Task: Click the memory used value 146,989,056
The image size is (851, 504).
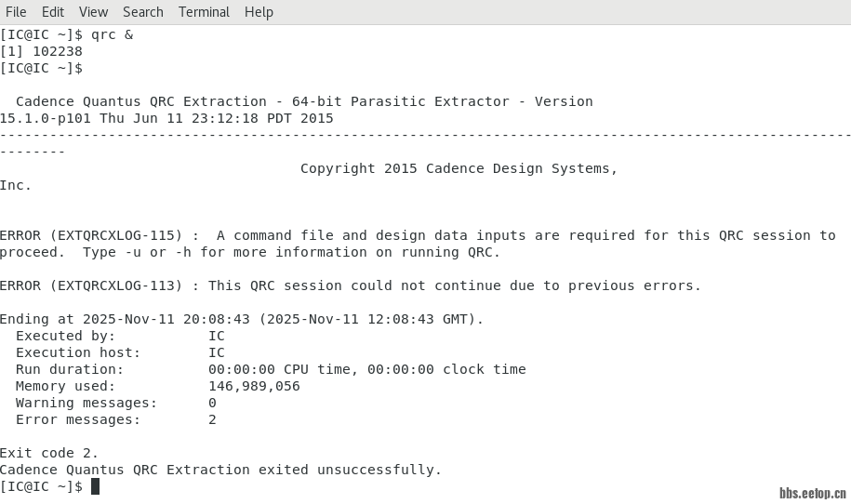Action: (x=254, y=386)
